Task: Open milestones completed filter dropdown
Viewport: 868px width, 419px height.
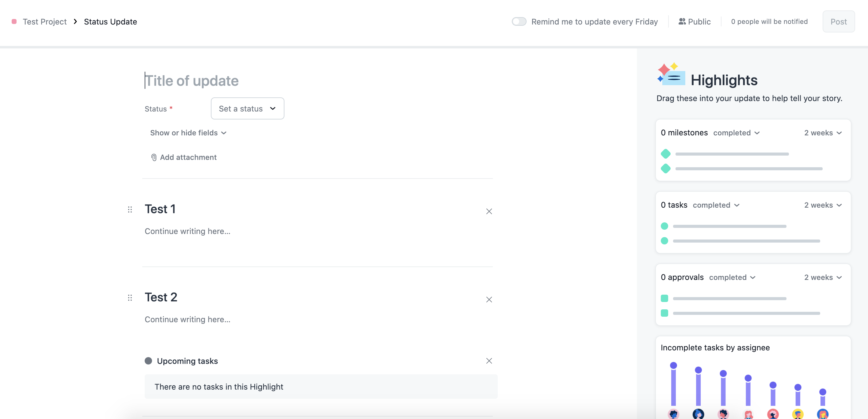Action: point(736,133)
